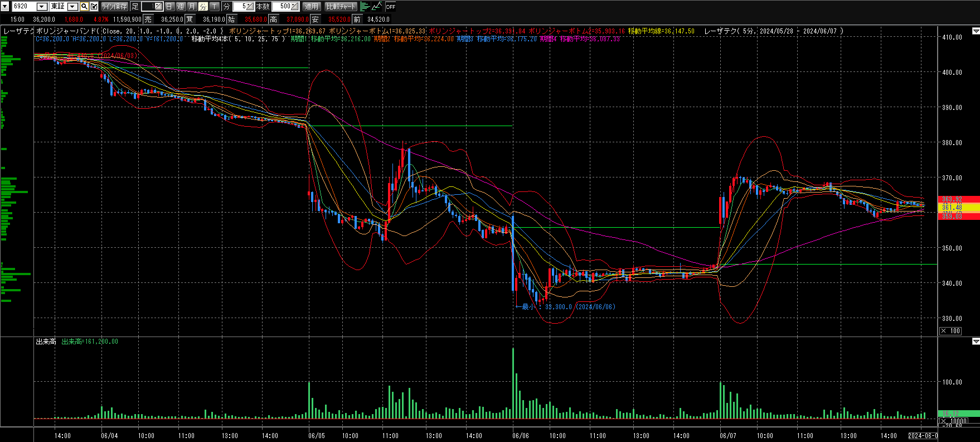Click the line chart trend icon
The width and height of the screenshot is (980, 442).
[377, 7]
